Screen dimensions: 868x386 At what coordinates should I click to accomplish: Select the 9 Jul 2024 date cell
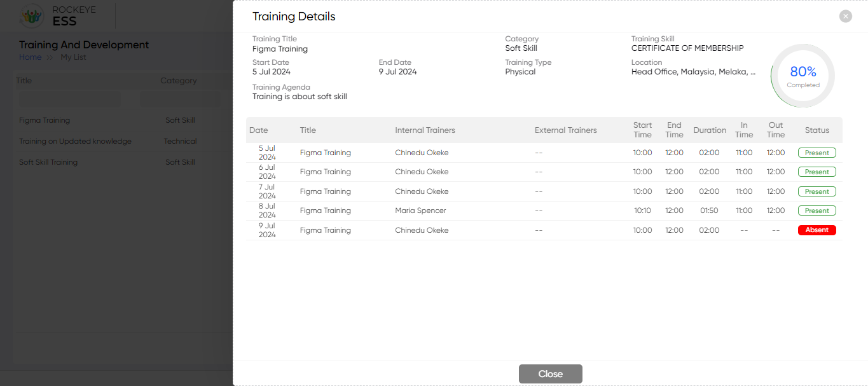(267, 230)
